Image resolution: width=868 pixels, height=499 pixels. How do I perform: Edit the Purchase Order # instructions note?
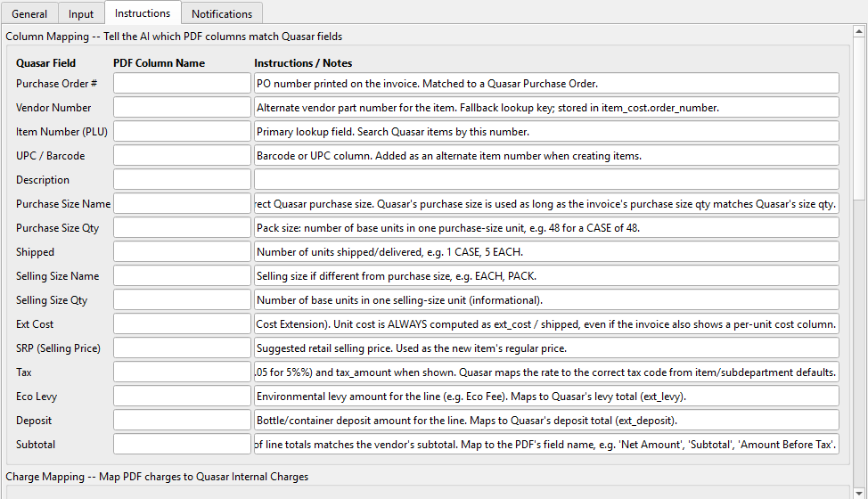coord(546,84)
